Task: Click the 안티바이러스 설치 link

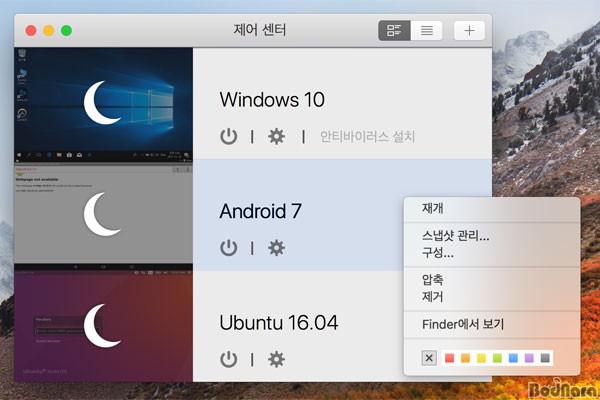Action: [x=367, y=136]
